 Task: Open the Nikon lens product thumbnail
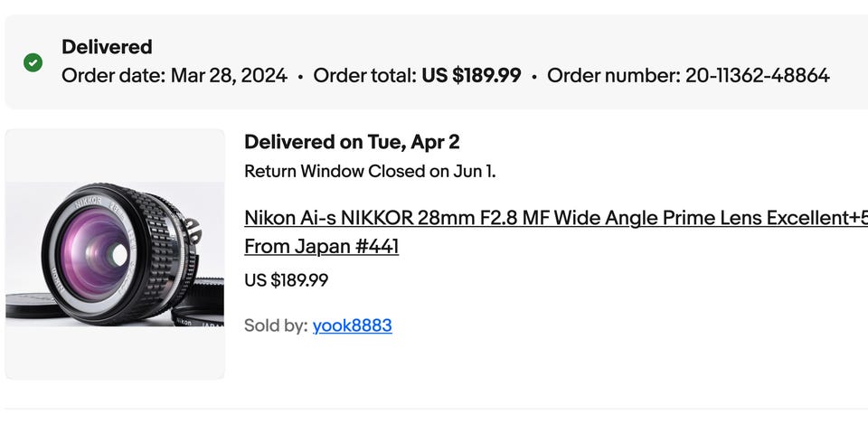click(x=115, y=254)
